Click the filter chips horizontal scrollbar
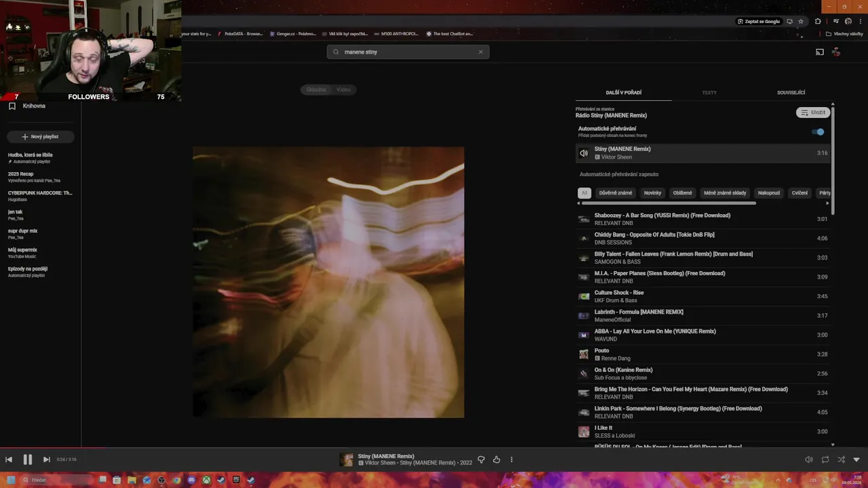The height and width of the screenshot is (488, 868). point(669,203)
